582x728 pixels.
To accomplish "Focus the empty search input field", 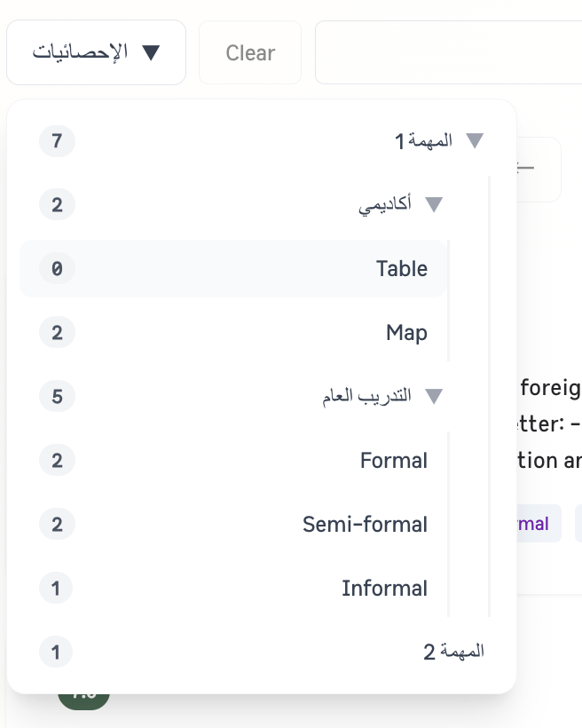I will (x=448, y=52).
